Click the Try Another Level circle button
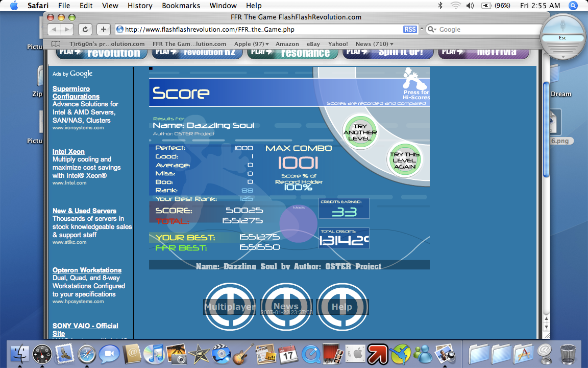This screenshot has width=588, height=368. pos(360,132)
